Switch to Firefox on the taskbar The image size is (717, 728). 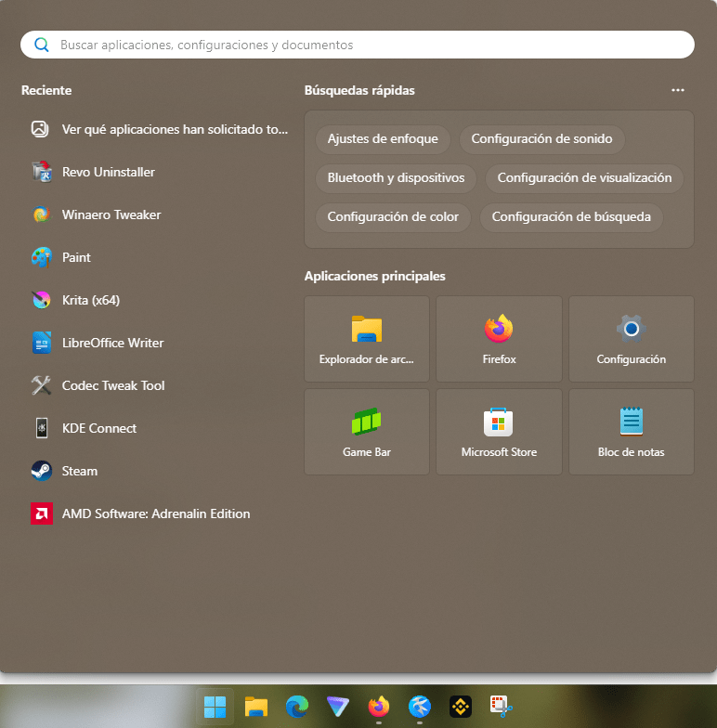379,707
